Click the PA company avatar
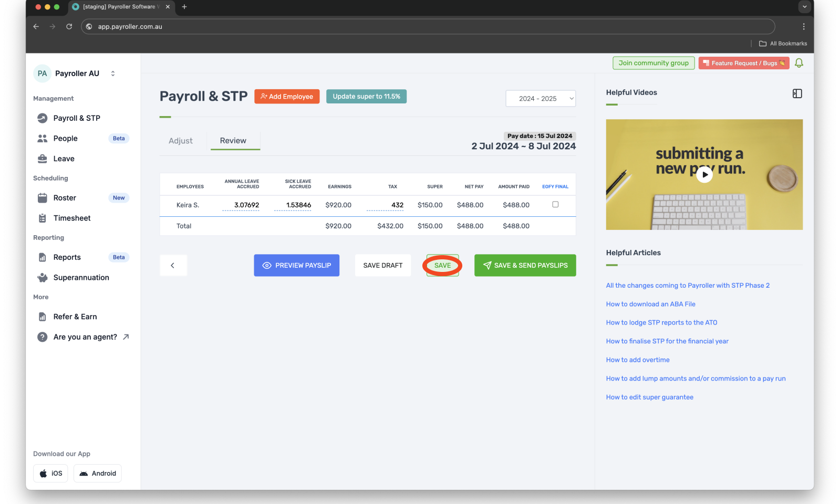 click(43, 73)
